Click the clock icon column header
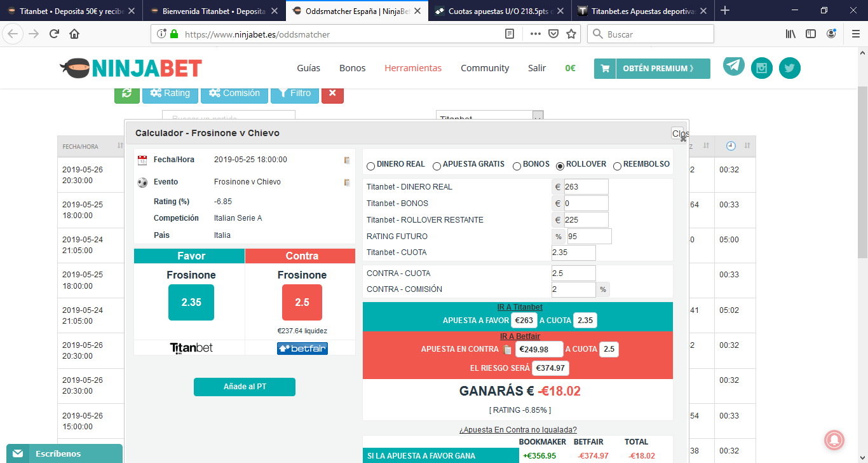This screenshot has height=463, width=868. 731,146
